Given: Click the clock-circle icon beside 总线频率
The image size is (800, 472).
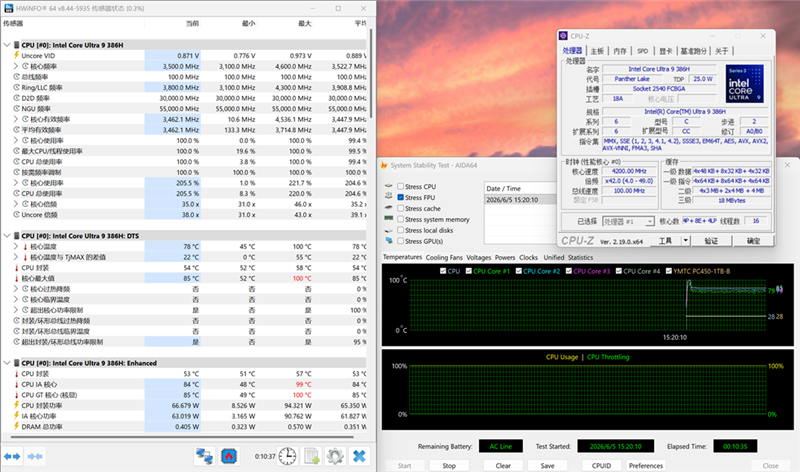Looking at the screenshot, I should click(16, 77).
